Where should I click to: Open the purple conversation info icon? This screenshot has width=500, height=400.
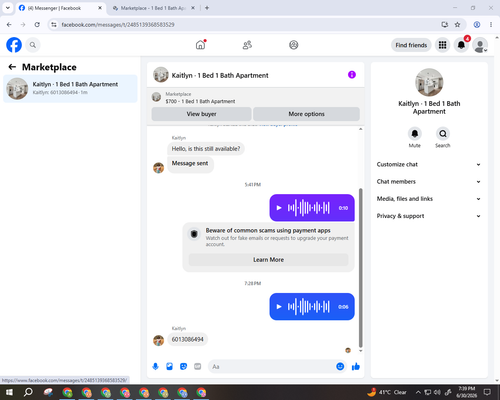352,75
